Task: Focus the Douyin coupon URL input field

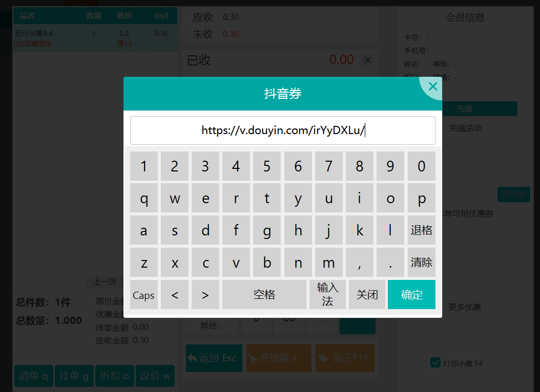Action: click(283, 130)
